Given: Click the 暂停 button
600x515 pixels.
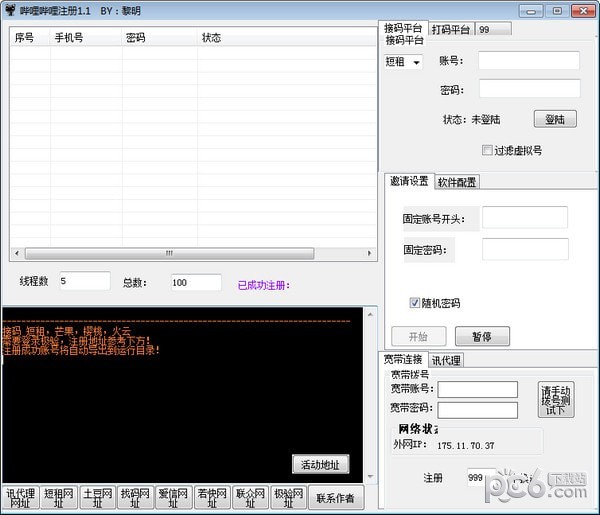Looking at the screenshot, I should [x=482, y=336].
